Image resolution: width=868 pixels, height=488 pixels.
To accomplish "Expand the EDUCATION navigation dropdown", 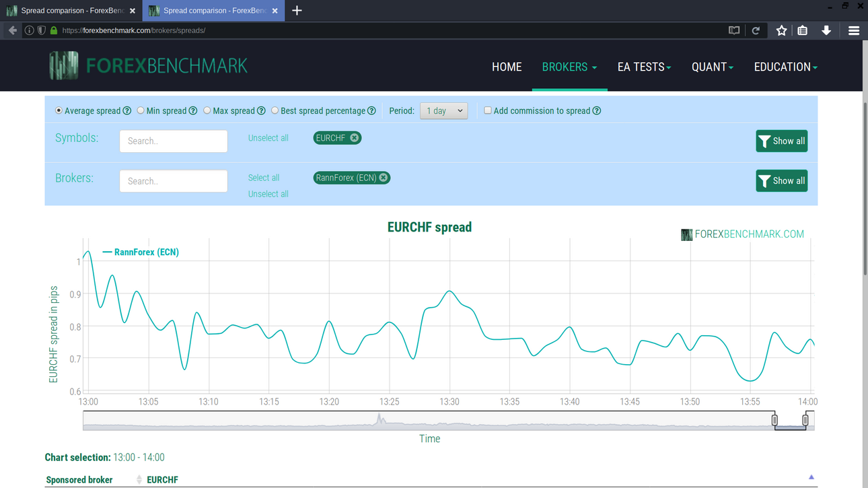I will click(x=785, y=67).
